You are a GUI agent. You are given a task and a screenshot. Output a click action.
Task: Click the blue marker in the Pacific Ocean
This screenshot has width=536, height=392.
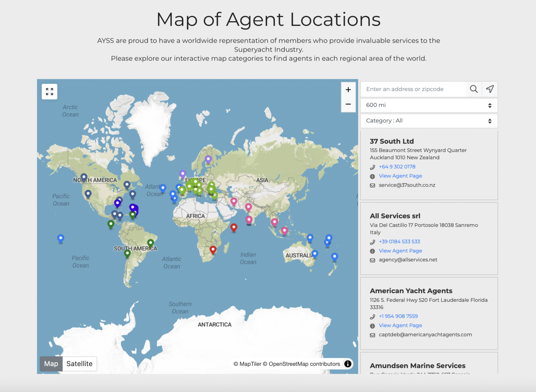click(61, 238)
